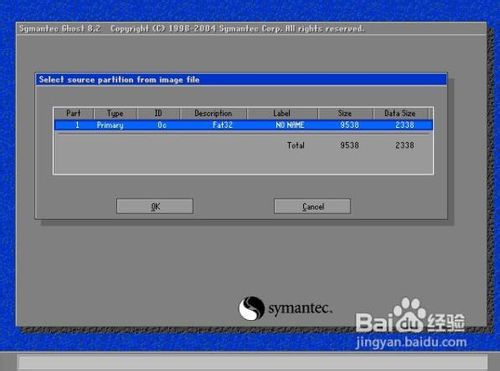Click the 2338 data size in partition row
The image size is (500, 371).
click(x=405, y=125)
